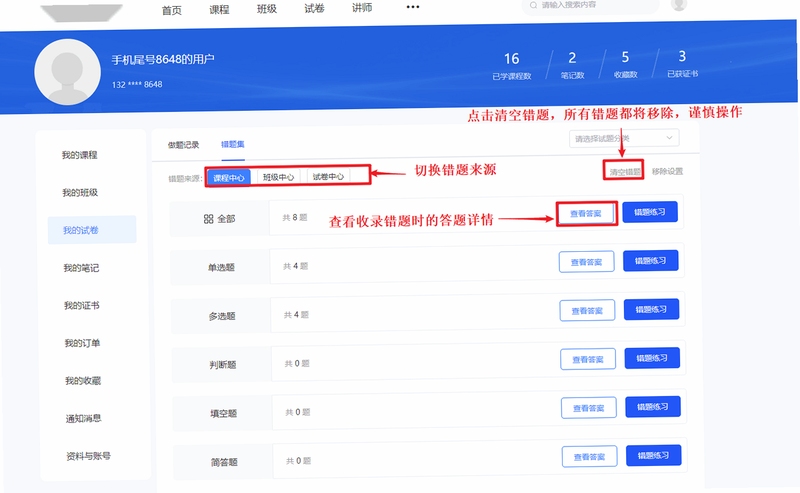Open 我的收藏 in the sidebar
Image resolution: width=800 pixels, height=493 pixels.
coord(83,381)
